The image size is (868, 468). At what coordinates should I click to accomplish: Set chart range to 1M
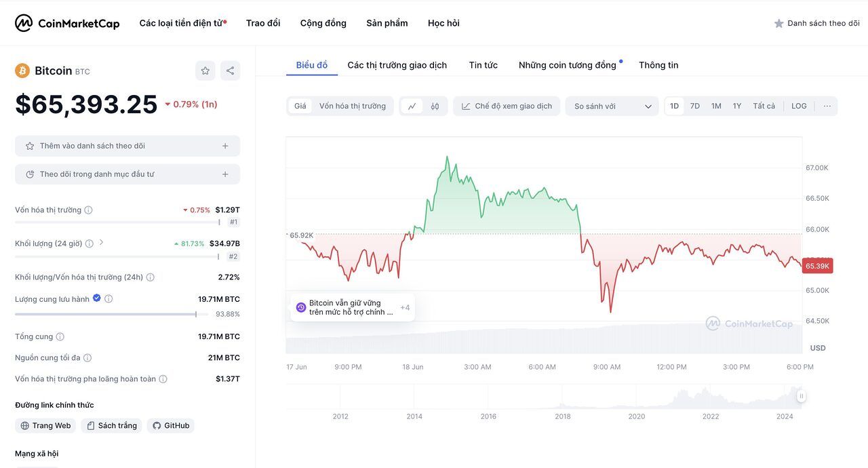pyautogui.click(x=716, y=106)
